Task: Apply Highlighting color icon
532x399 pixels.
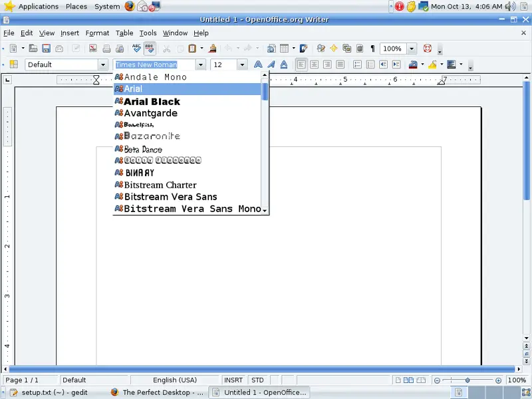Action: [x=432, y=65]
